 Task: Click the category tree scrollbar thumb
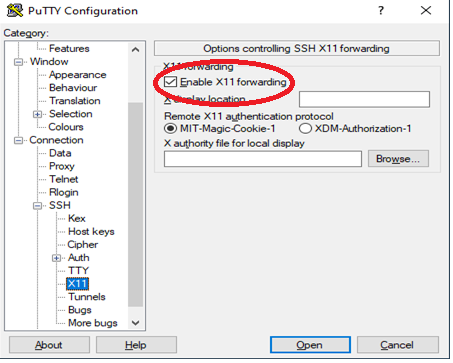135,204
